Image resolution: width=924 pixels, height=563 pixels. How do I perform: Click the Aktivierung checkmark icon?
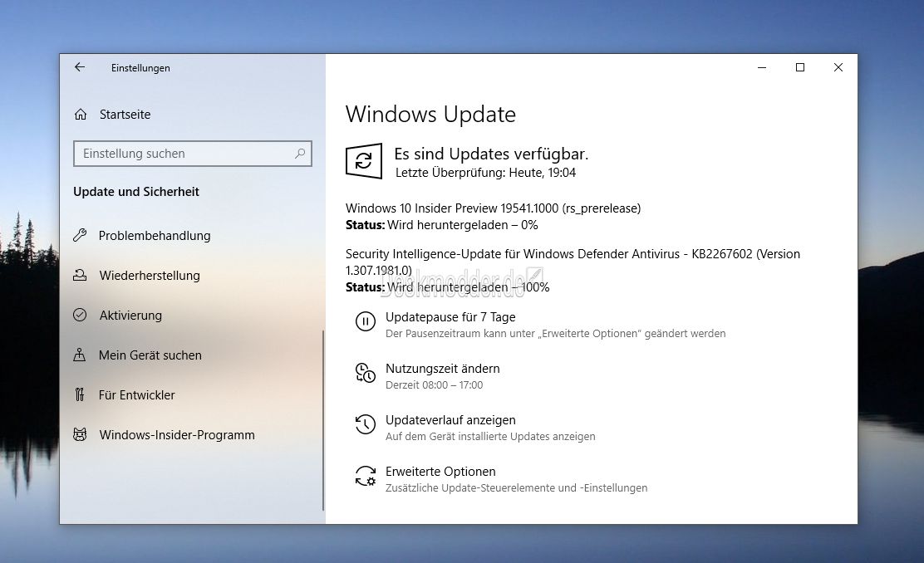tap(80, 315)
